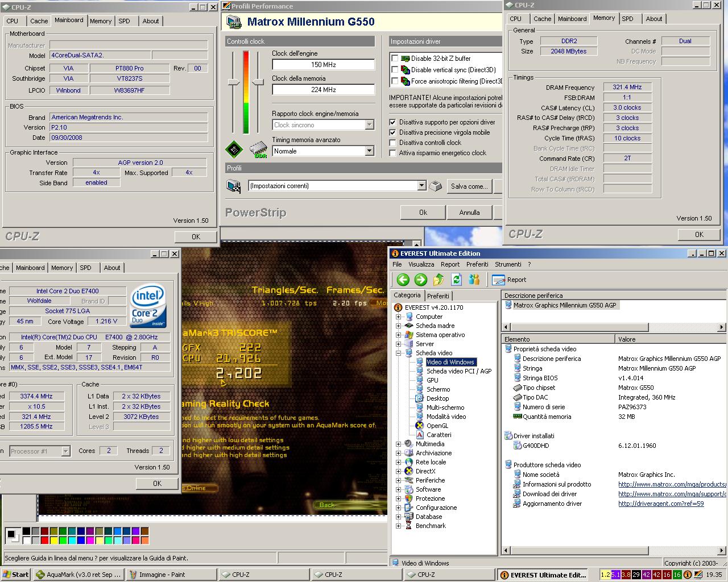This screenshot has width=728, height=582.
Task: Adjust the engine clock slider in PowerStrip
Action: click(x=234, y=82)
